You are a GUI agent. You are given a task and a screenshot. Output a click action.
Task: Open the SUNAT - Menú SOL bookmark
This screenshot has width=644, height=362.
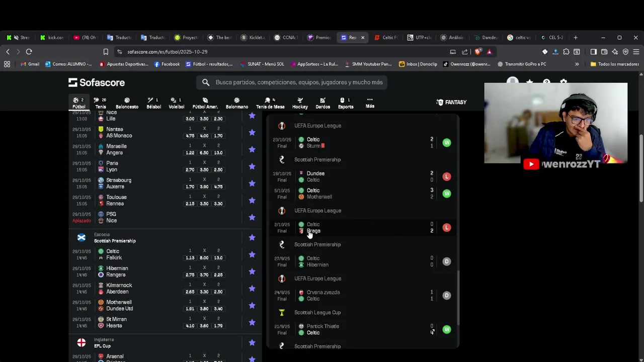(262, 64)
